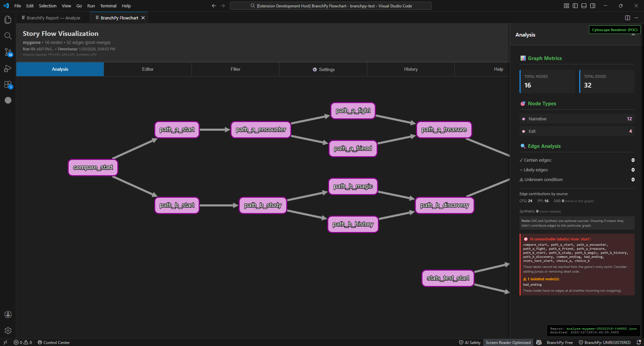Click the Graph Metrics chart icon
644x346 pixels.
(x=523, y=58)
